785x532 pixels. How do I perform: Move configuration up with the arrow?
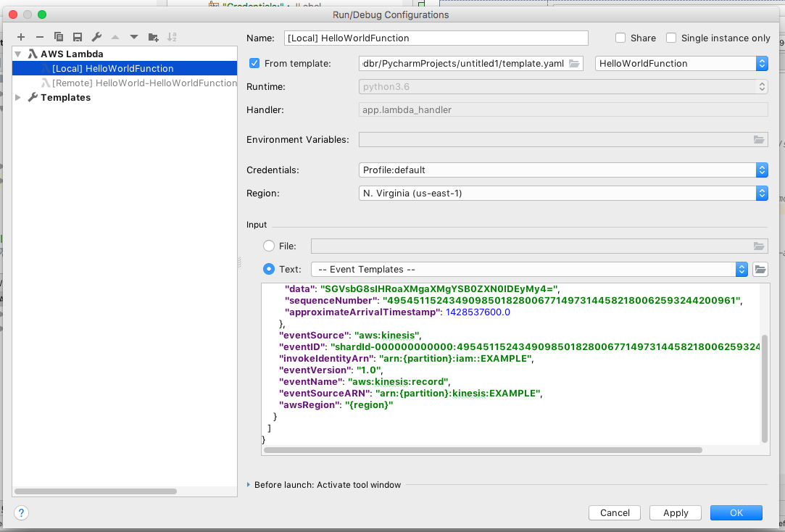pos(115,37)
